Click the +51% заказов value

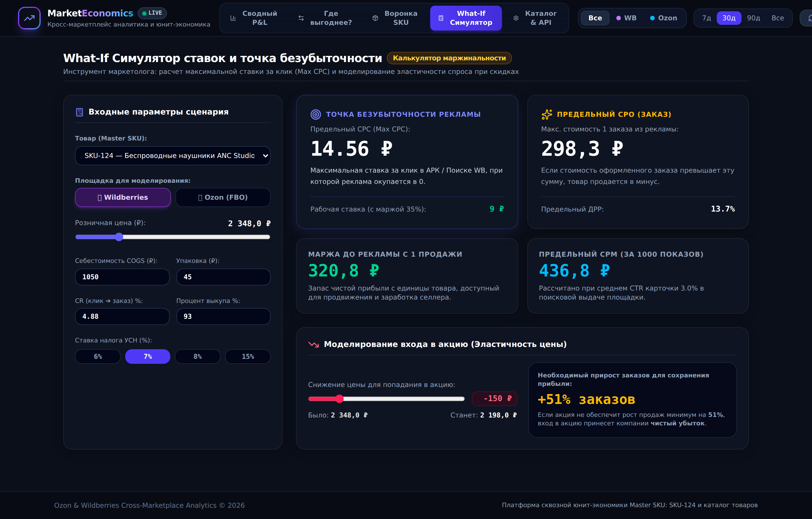pos(586,399)
